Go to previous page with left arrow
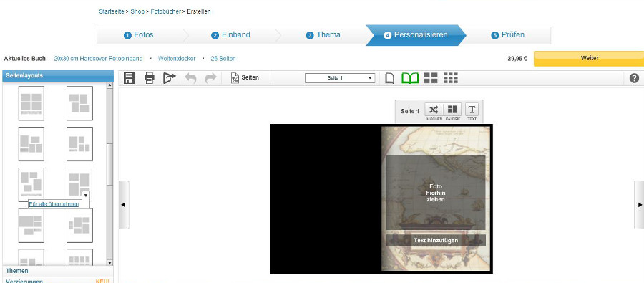This screenshot has height=283, width=644. (124, 204)
